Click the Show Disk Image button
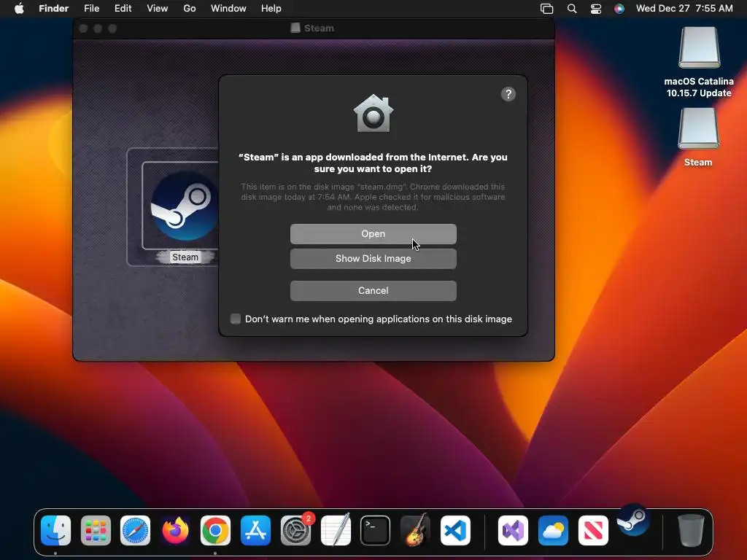 (x=373, y=259)
